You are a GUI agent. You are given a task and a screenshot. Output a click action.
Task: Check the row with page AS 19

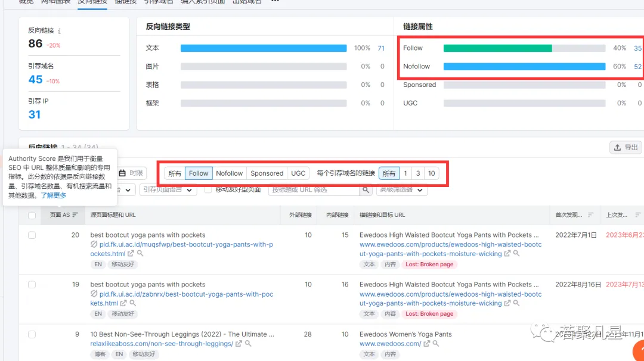point(32,285)
